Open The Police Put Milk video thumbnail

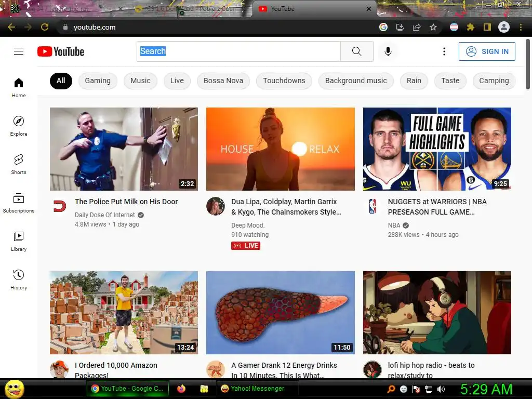click(x=124, y=149)
